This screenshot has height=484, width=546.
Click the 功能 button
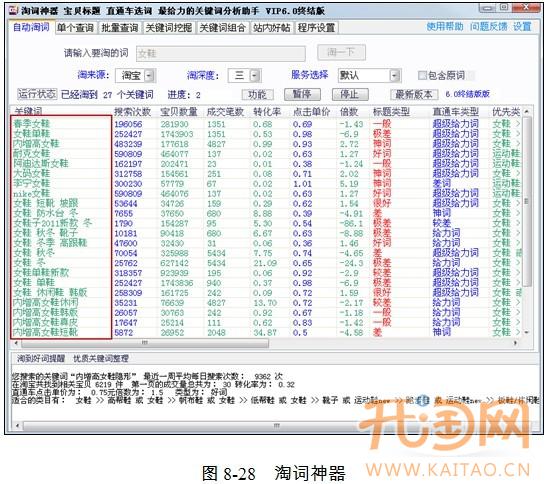tap(257, 94)
